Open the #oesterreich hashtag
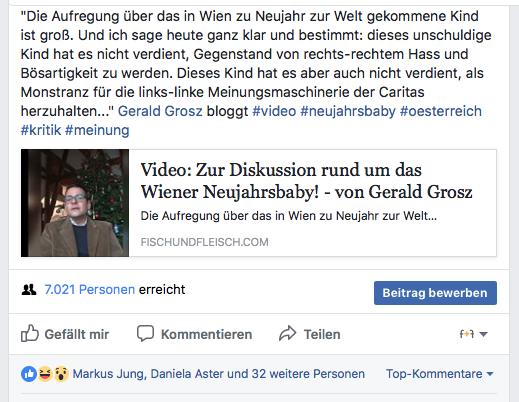 click(x=441, y=111)
